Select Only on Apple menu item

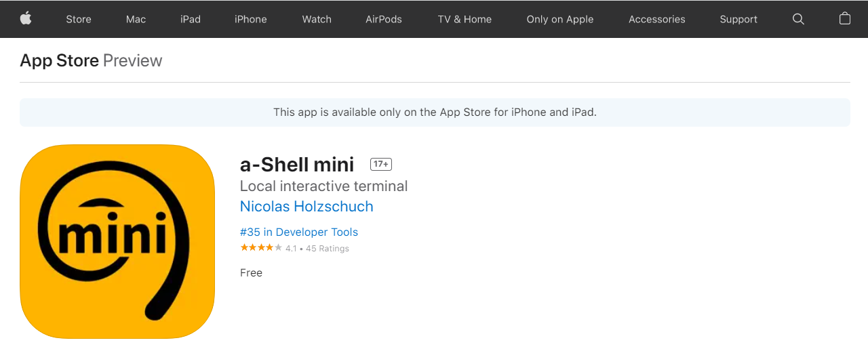coord(560,19)
